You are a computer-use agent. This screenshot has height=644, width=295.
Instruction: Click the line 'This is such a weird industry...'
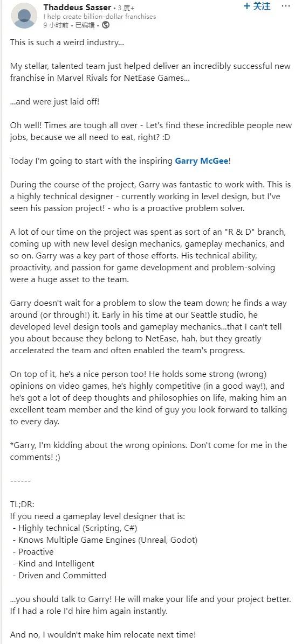67,43
